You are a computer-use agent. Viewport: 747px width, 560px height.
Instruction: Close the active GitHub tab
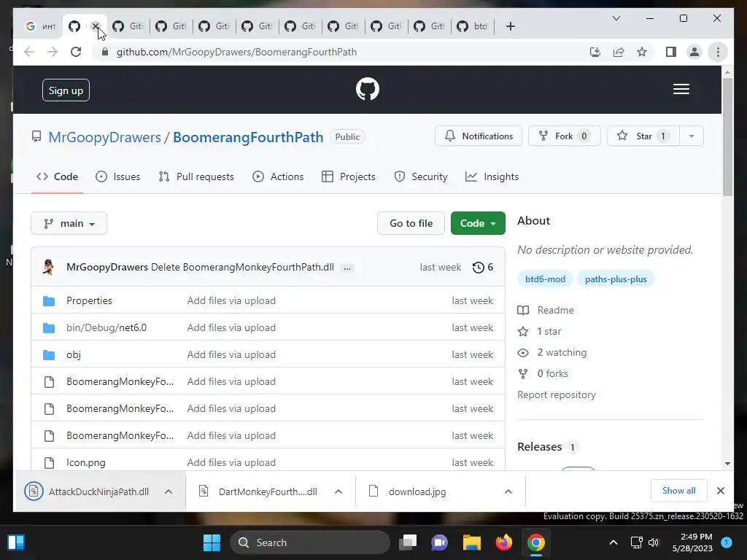click(x=96, y=26)
